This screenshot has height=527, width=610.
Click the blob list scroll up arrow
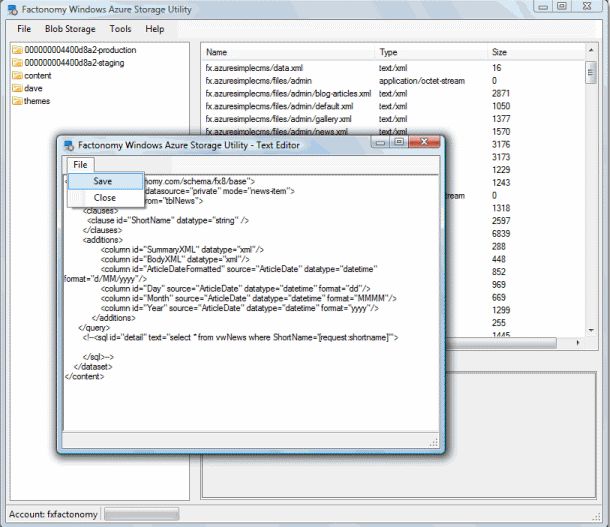pyautogui.click(x=591, y=50)
